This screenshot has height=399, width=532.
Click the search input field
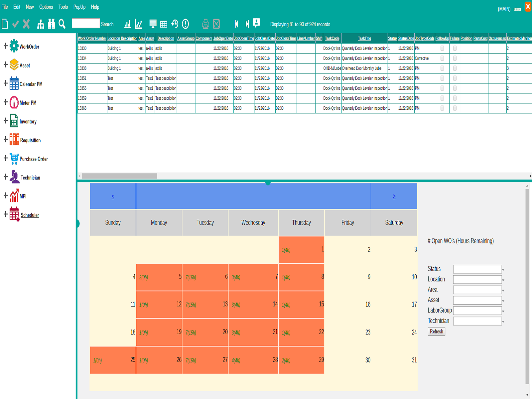86,23
